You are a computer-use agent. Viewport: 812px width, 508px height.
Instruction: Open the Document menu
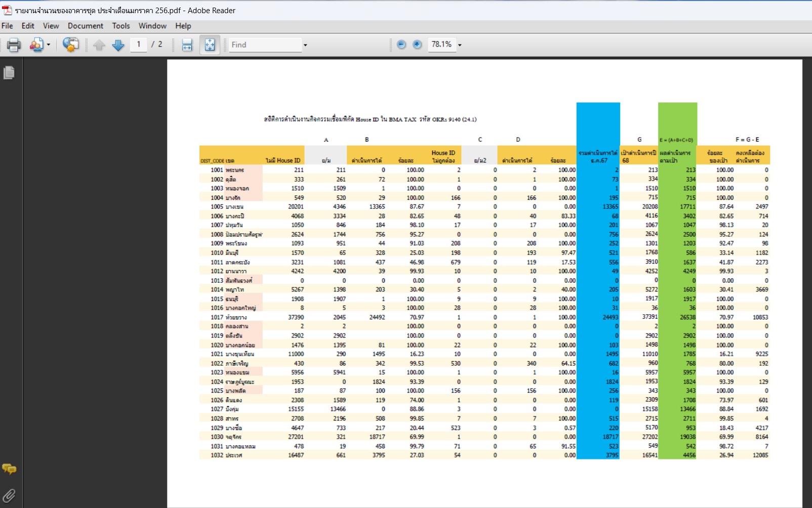(86, 26)
